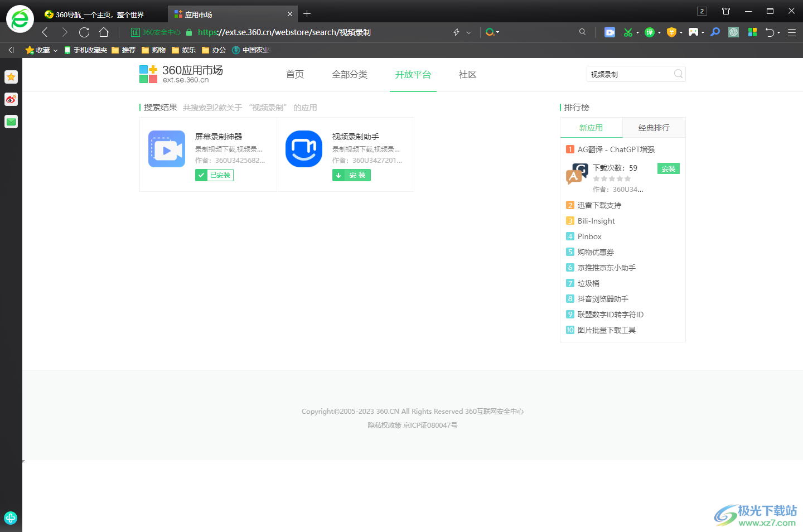Screen dimensions: 803x532
Task: Expand the 收藏 dropdown arrow
Action: coord(55,50)
